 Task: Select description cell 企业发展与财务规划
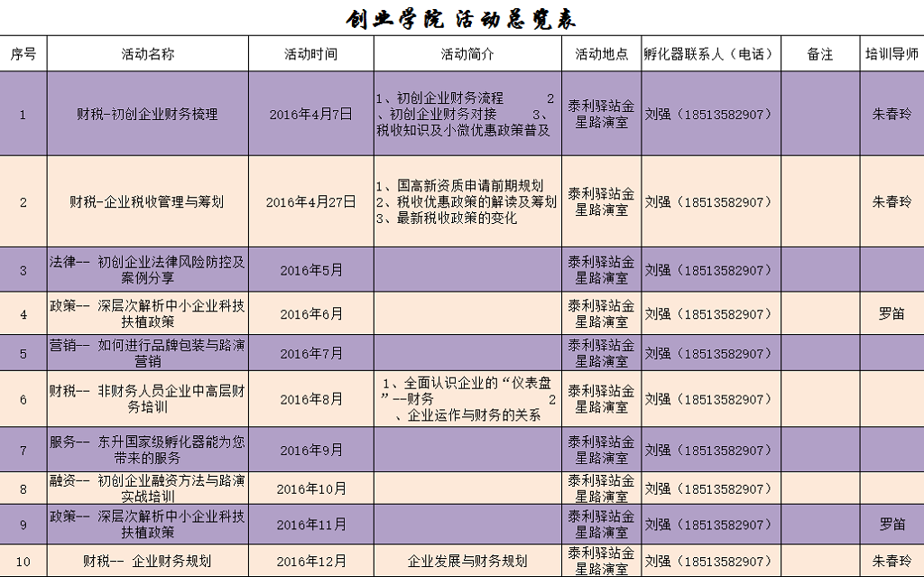coord(468,561)
